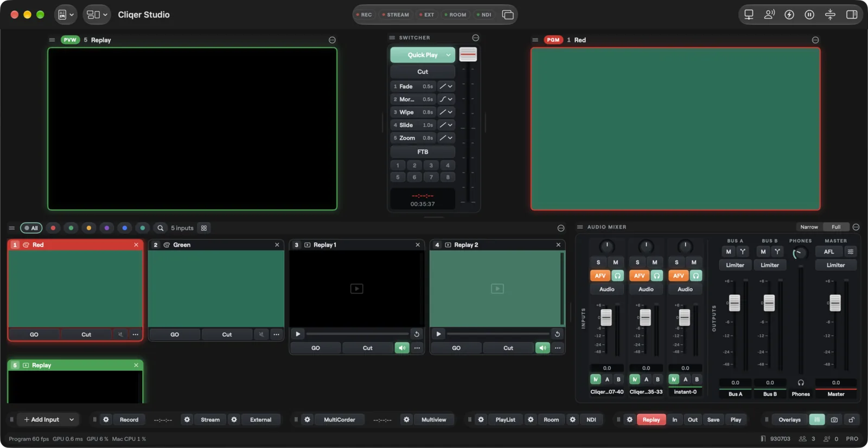The width and height of the screenshot is (868, 448).
Task: Expand the Add Input dropdown arrow
Action: point(72,420)
